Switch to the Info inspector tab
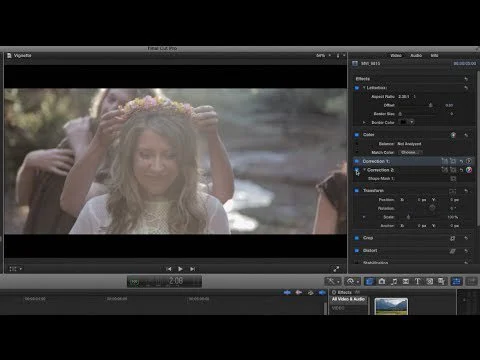 tap(434, 55)
